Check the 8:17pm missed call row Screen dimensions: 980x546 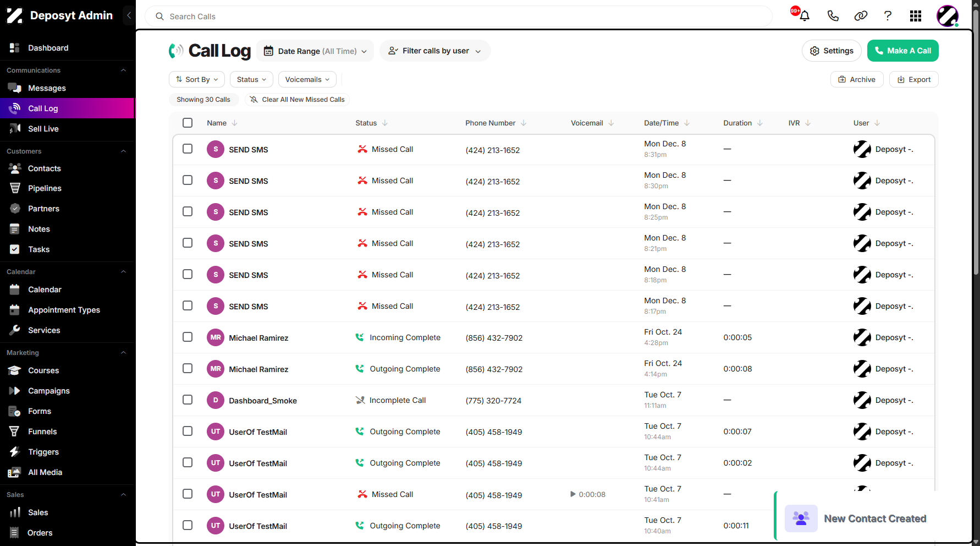pos(188,305)
